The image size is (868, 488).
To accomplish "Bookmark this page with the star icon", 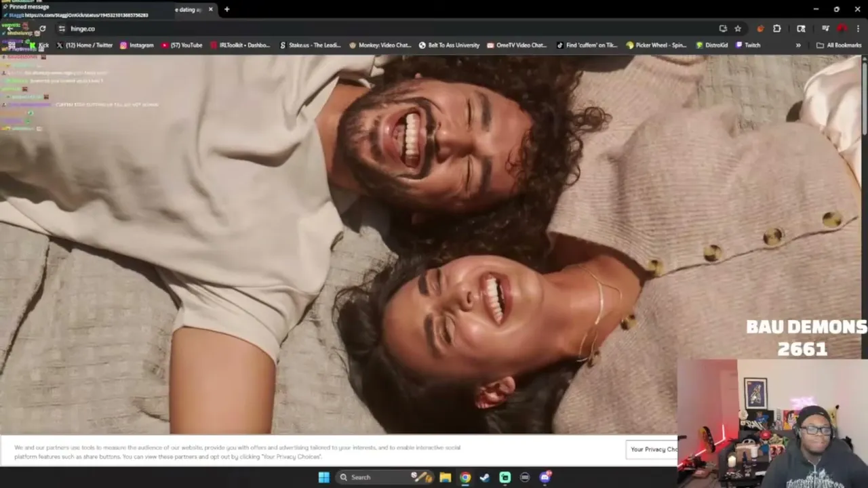I will (x=738, y=28).
